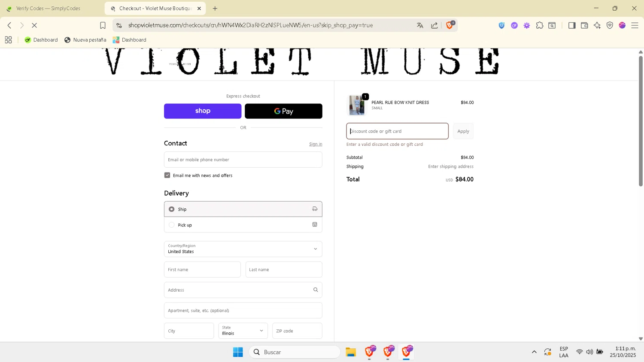The height and width of the screenshot is (362, 644).
Task: Open the translate page icon
Action: coord(420,25)
